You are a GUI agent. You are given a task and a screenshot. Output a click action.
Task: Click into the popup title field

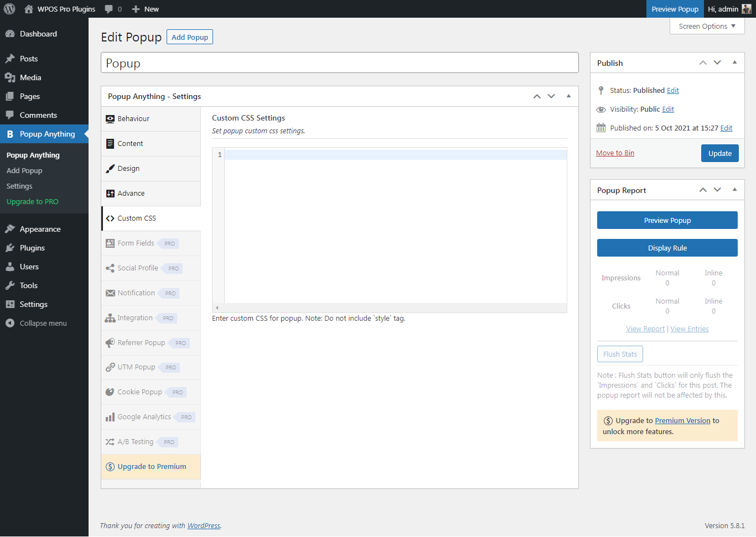point(339,63)
